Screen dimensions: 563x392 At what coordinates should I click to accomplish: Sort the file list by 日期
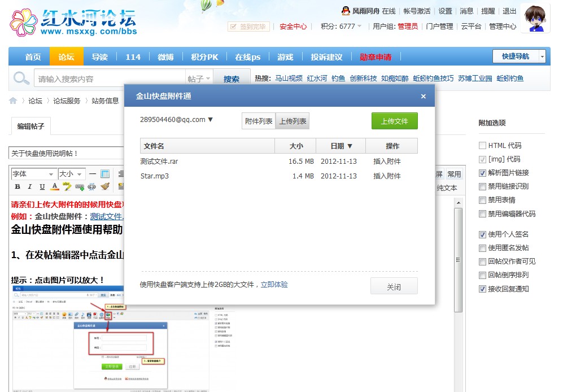pos(341,146)
